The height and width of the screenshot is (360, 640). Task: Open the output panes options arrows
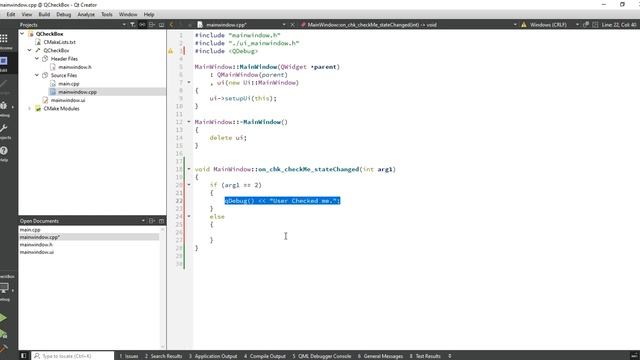click(450, 356)
